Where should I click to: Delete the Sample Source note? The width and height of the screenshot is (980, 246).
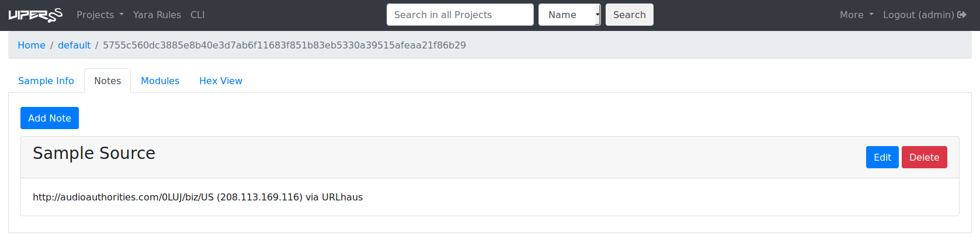[924, 157]
